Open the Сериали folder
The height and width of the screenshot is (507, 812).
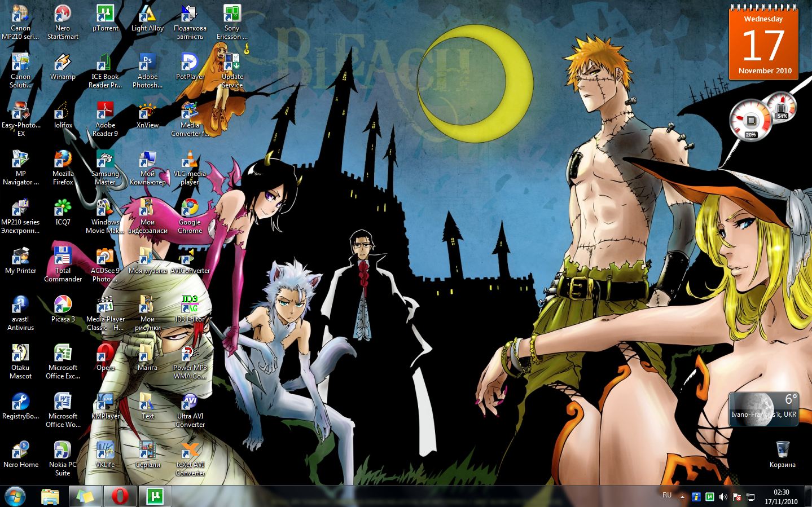pos(147,455)
